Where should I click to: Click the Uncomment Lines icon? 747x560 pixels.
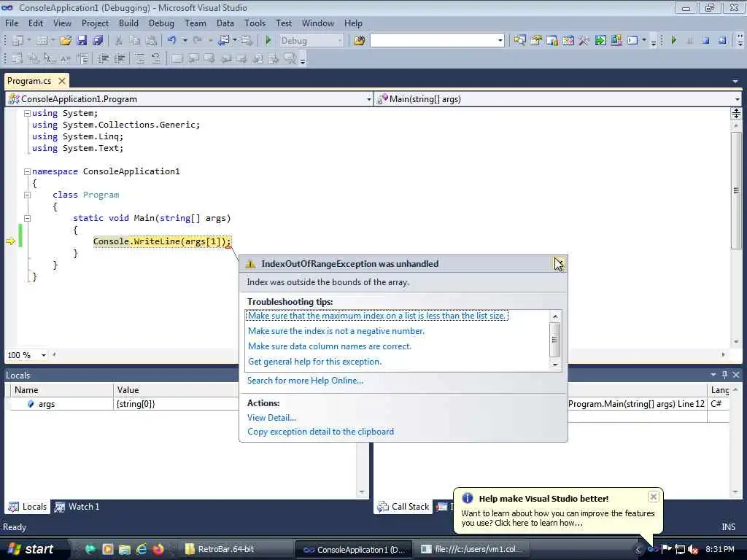(x=156, y=59)
